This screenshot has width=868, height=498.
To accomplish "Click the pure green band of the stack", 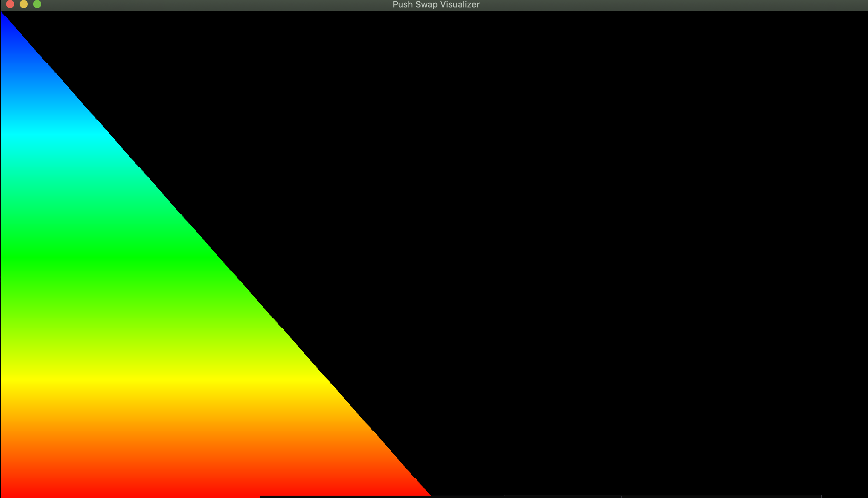I will coord(103,256).
